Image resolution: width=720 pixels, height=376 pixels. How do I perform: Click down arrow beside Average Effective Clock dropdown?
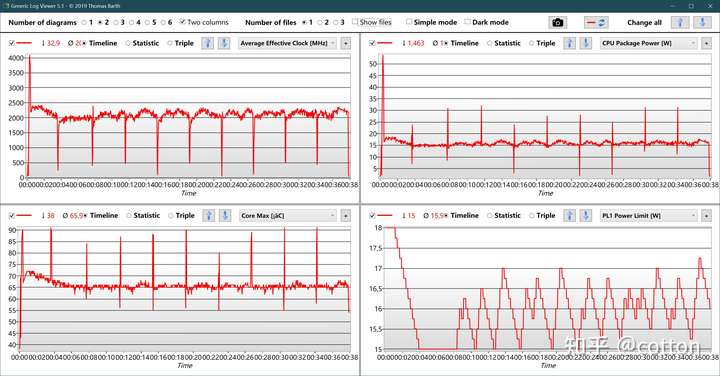click(224, 43)
